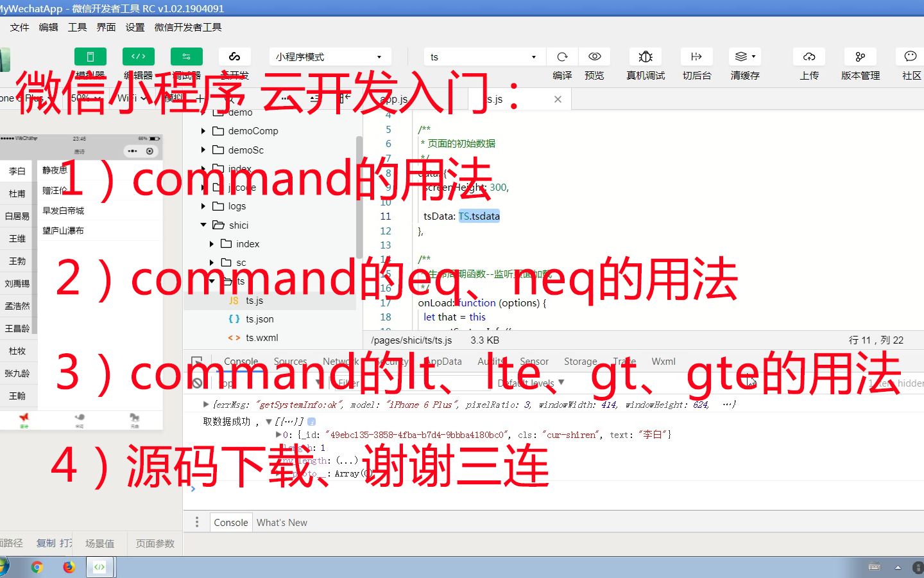Select poet 刘禹锡 in simulator list

[17, 283]
